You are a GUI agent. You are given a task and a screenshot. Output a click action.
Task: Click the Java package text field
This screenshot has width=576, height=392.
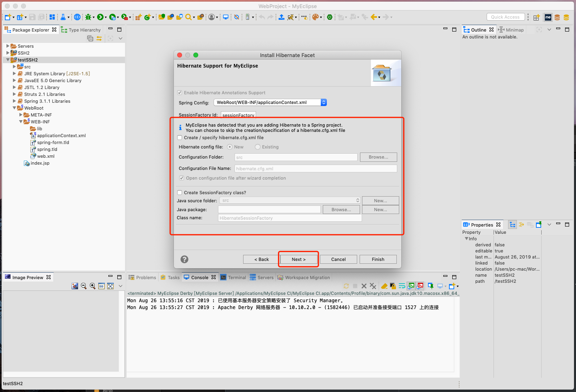269,210
